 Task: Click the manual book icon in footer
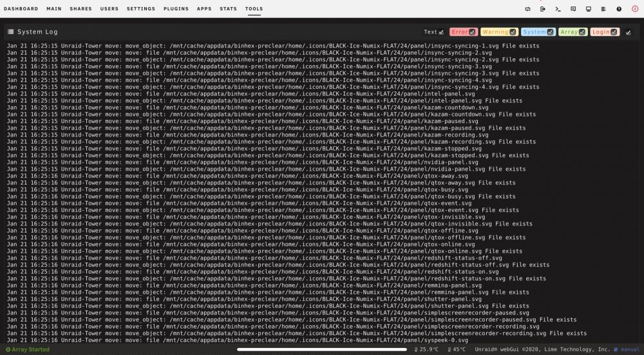(x=616, y=350)
